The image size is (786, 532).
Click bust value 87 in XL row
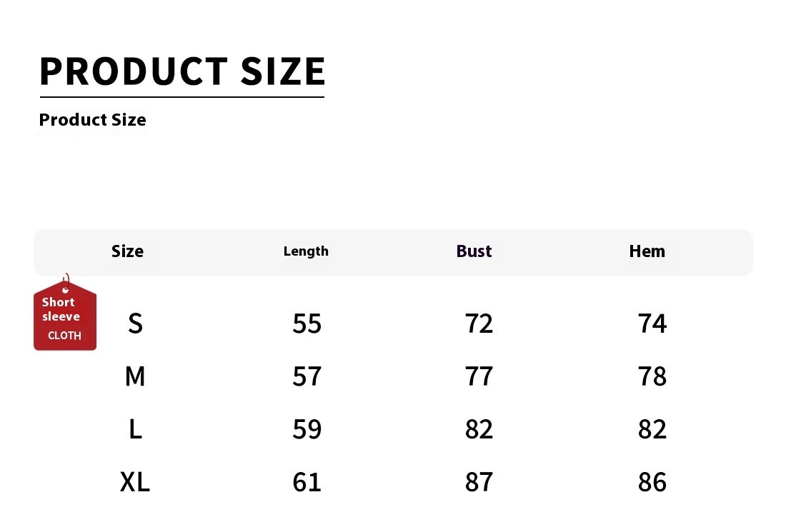click(479, 482)
